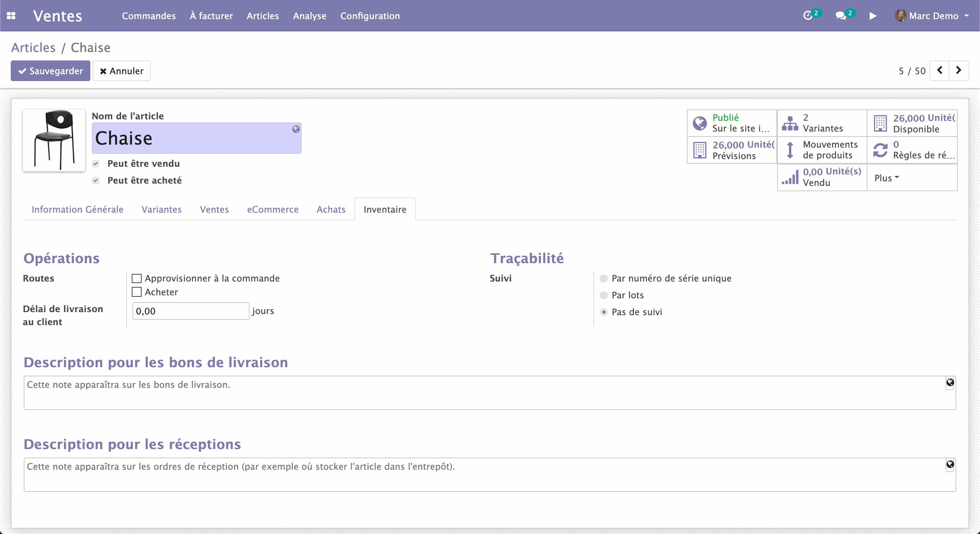The image size is (980, 534).
Task: Open Mouvements de produits arrows icon
Action: pyautogui.click(x=790, y=150)
